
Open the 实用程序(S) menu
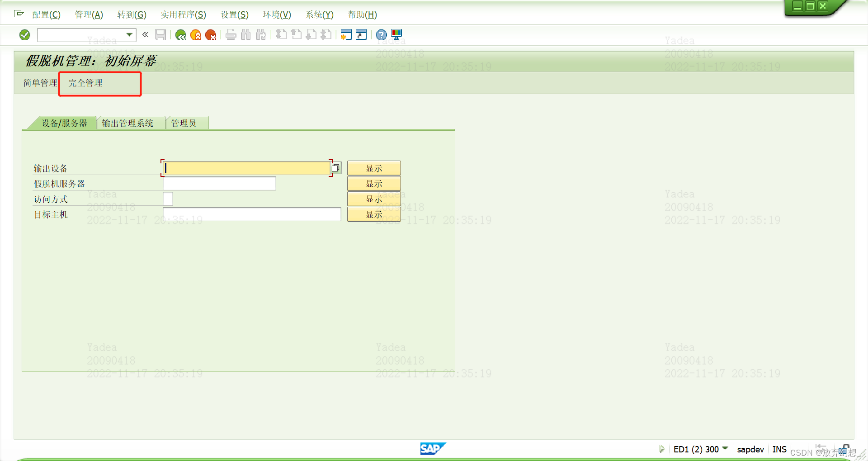pos(184,15)
